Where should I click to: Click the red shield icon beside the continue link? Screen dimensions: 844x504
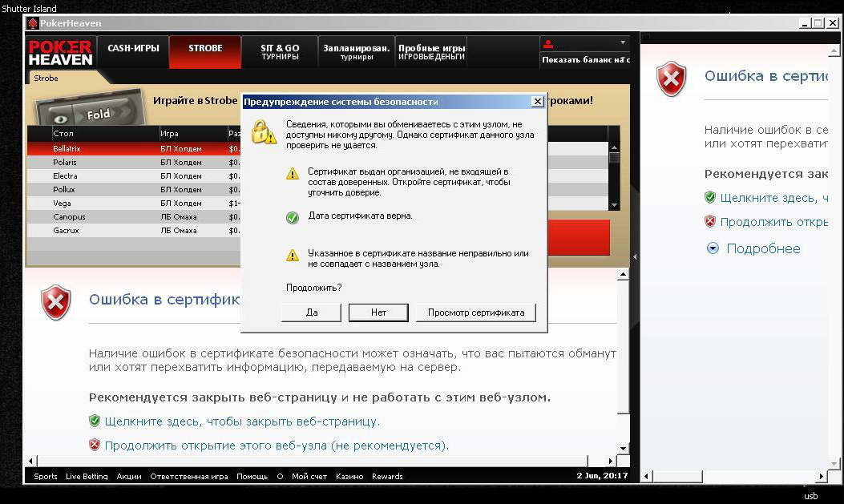tap(95, 445)
